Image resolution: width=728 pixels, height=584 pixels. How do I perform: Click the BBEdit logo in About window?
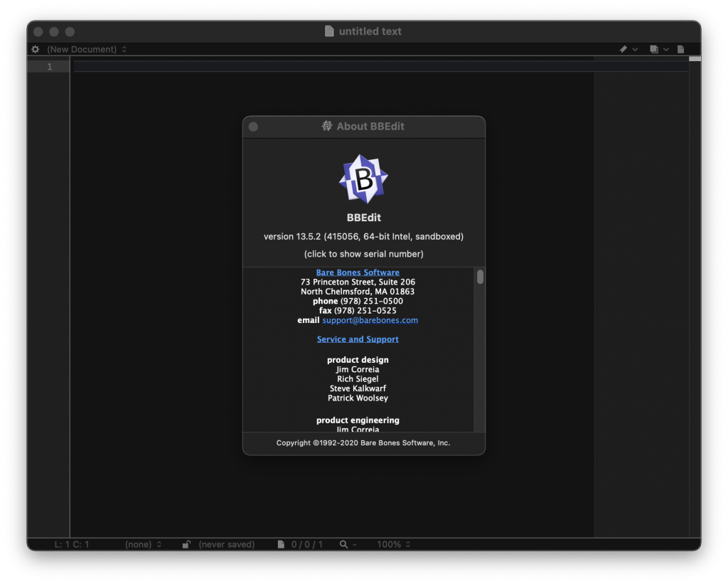tap(363, 179)
